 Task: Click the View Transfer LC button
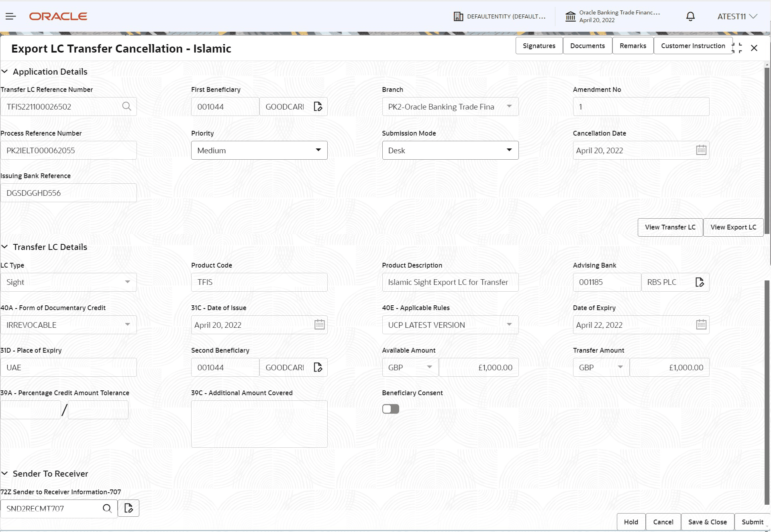click(x=670, y=227)
